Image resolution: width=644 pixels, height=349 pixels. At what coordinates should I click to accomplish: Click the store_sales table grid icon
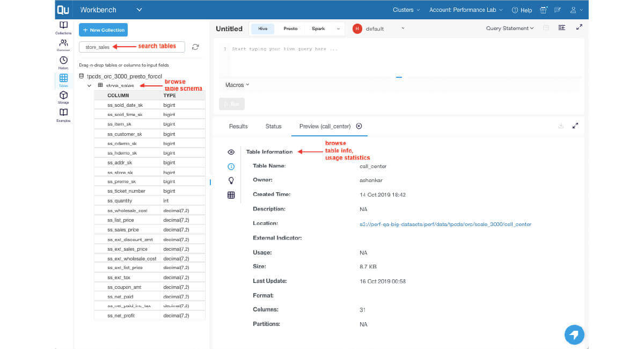(x=100, y=85)
